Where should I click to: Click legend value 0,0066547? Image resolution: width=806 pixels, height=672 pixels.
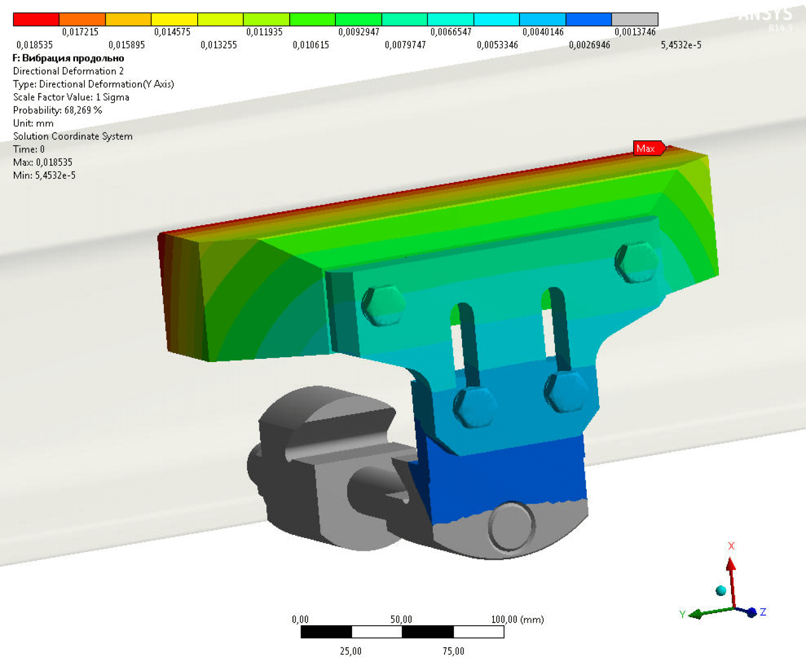tap(451, 32)
